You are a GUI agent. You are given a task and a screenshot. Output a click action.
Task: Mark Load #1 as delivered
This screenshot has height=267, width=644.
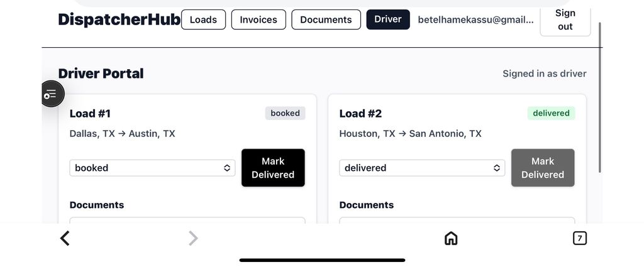(x=273, y=168)
